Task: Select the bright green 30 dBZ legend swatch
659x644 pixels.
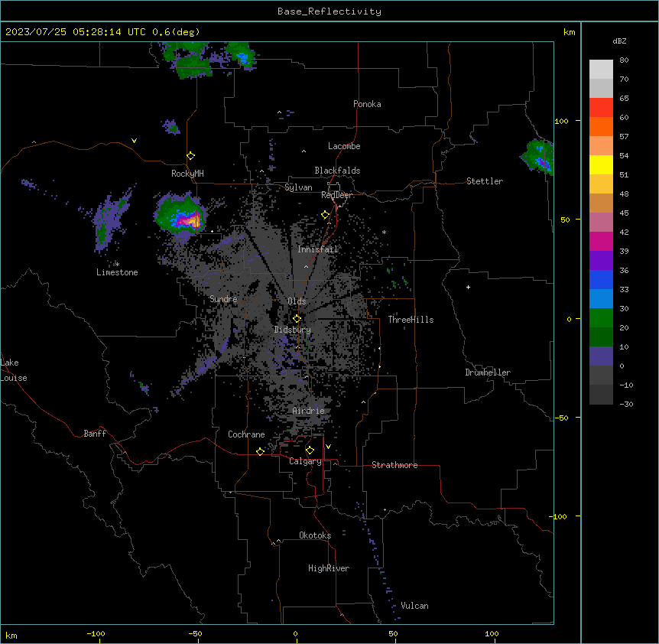Action: (601, 318)
